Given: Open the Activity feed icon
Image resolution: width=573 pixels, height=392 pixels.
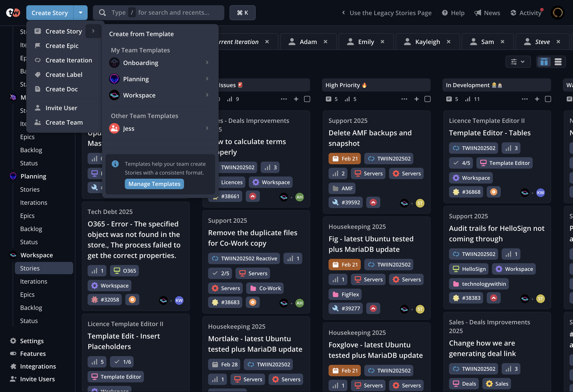Looking at the screenshot, I should click(x=513, y=13).
